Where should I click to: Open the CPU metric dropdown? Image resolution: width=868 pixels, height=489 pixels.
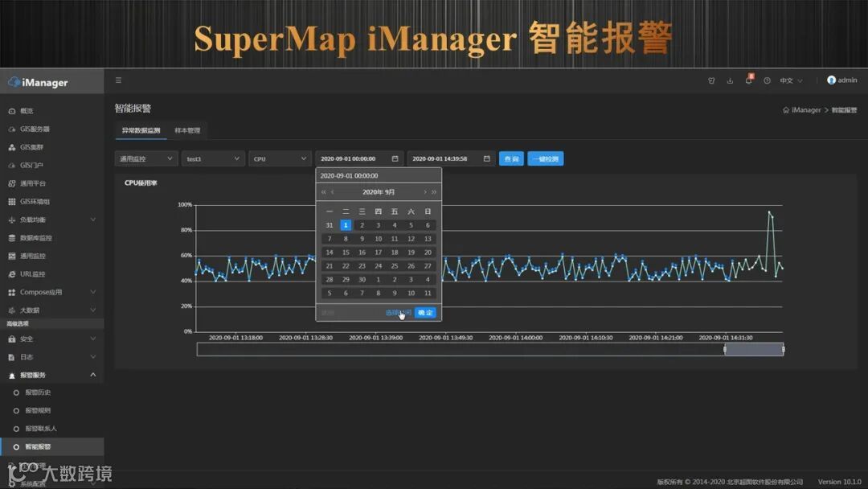(280, 159)
